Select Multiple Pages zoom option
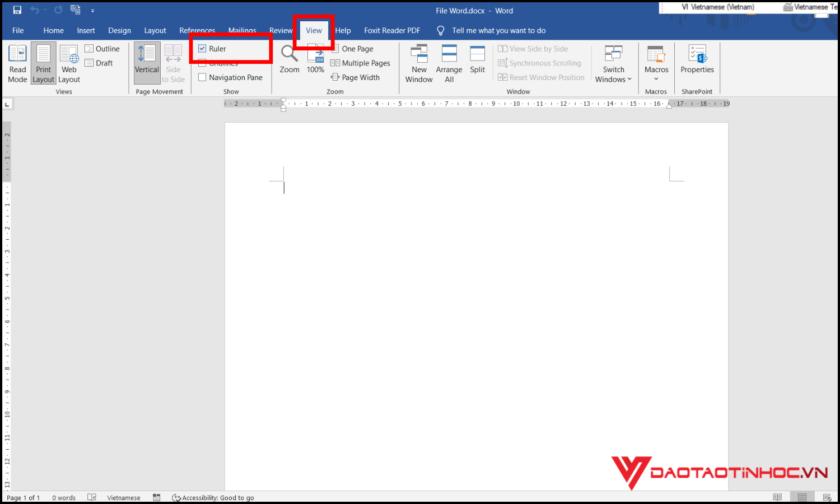The width and height of the screenshot is (840, 504). [360, 63]
